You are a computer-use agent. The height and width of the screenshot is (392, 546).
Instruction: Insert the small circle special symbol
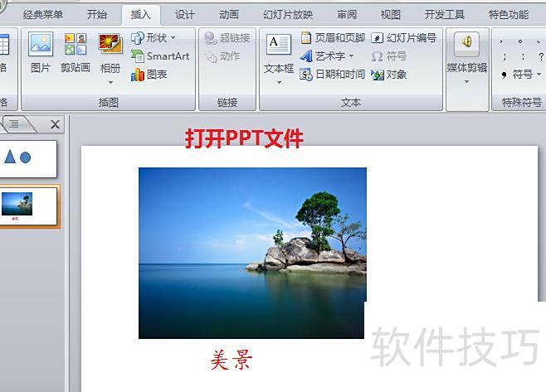[x=520, y=41]
